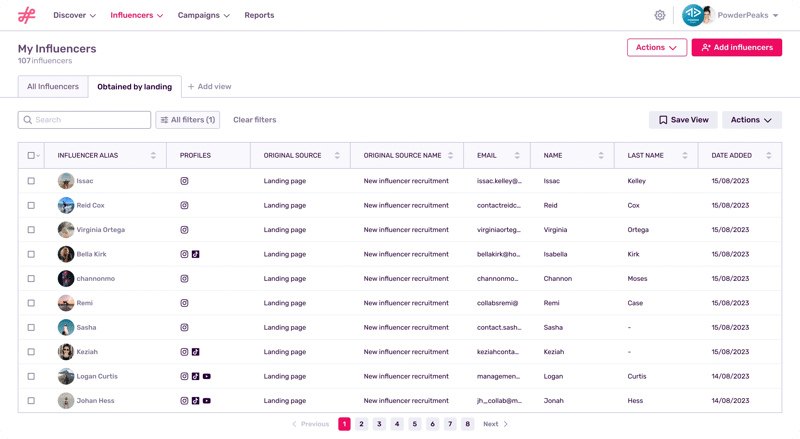Expand the Influencers navigation dropdown

click(x=137, y=15)
